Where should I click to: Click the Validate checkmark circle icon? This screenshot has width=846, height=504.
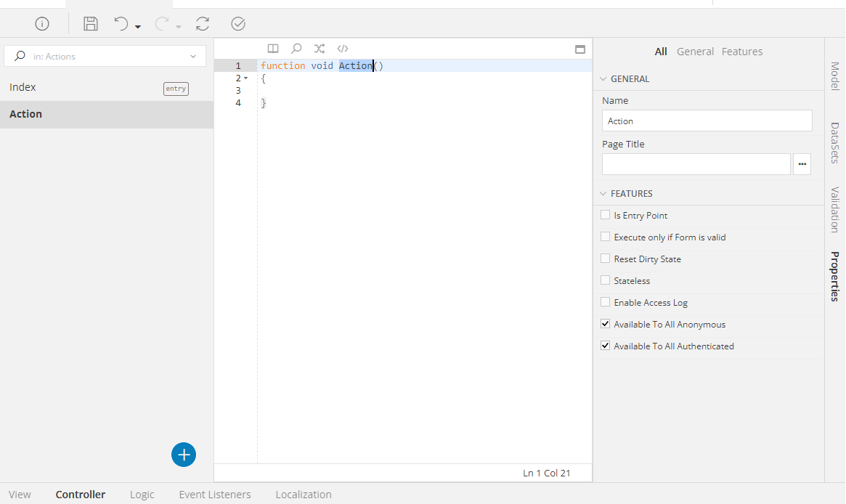(x=238, y=24)
